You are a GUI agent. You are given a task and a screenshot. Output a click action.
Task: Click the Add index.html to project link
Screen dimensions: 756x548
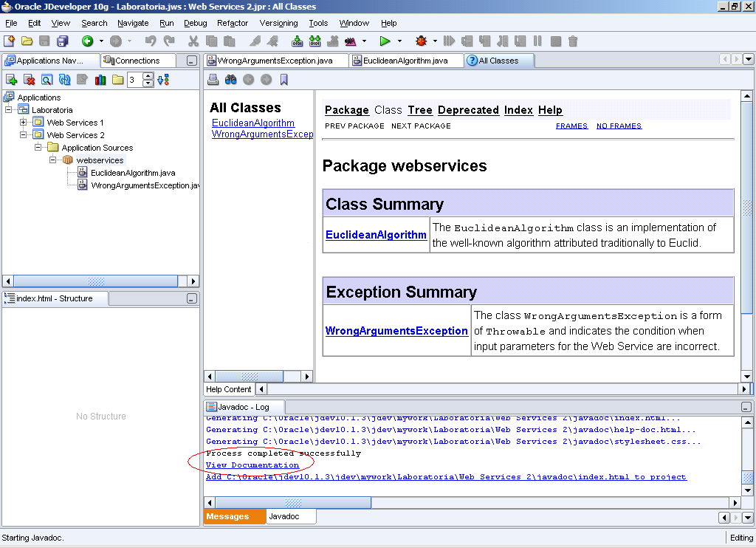[446, 476]
